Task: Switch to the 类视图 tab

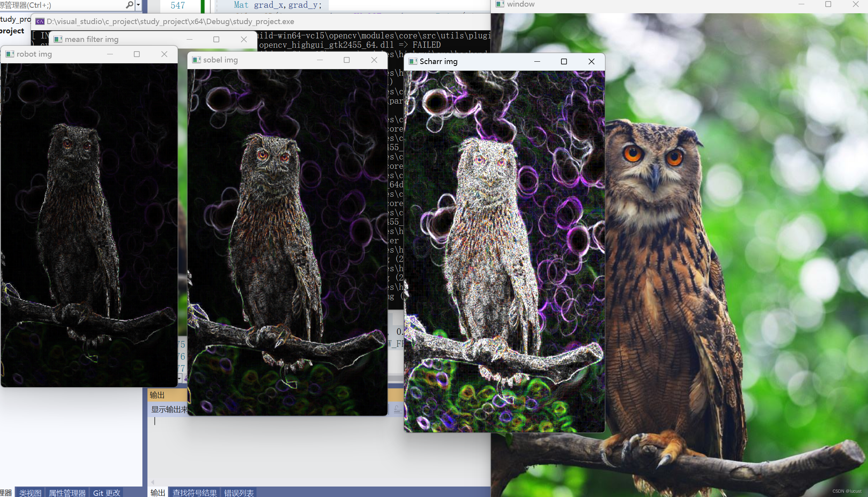Action: [30, 493]
